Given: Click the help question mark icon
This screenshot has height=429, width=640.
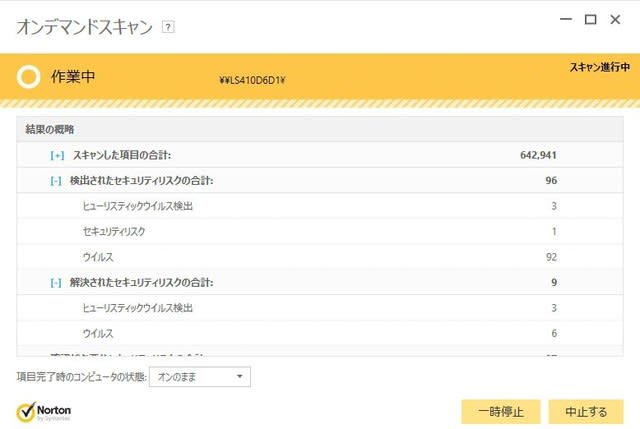Looking at the screenshot, I should click(x=168, y=28).
